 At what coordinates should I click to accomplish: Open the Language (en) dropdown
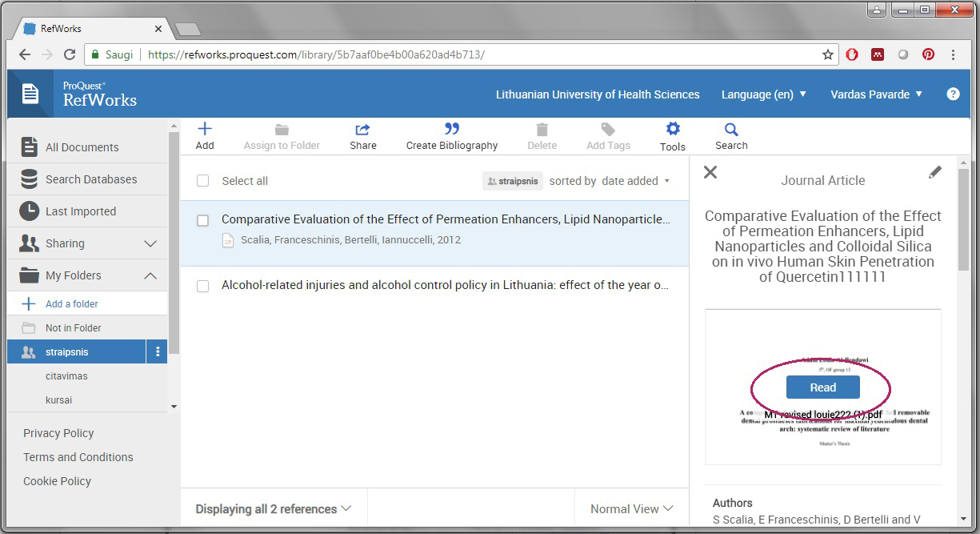pyautogui.click(x=763, y=94)
